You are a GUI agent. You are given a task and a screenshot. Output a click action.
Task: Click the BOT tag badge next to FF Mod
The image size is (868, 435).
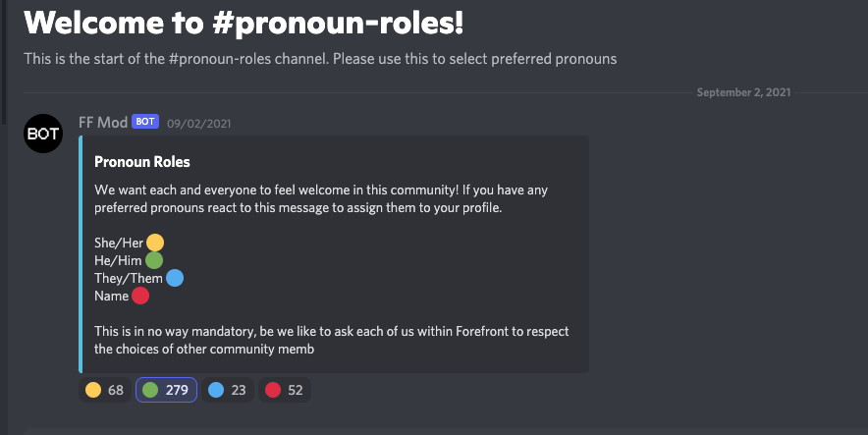145,122
